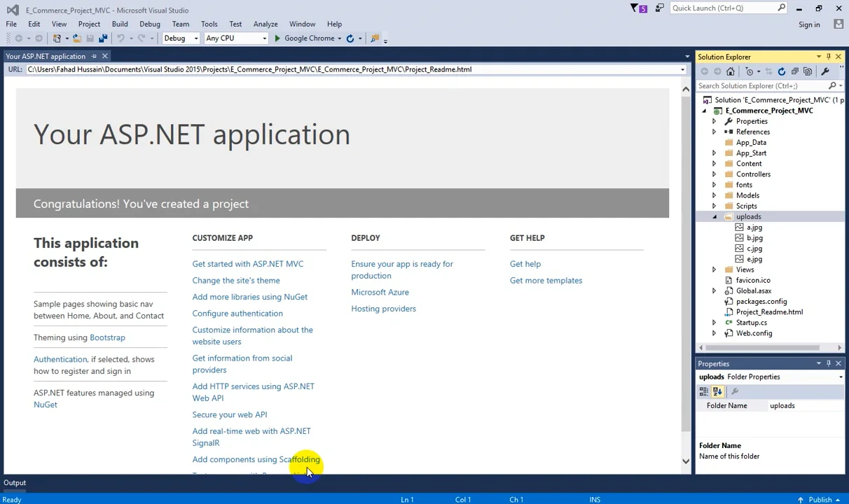849x504 pixels.
Task: Click the Pending Changes Filter clock icon
Action: [750, 71]
